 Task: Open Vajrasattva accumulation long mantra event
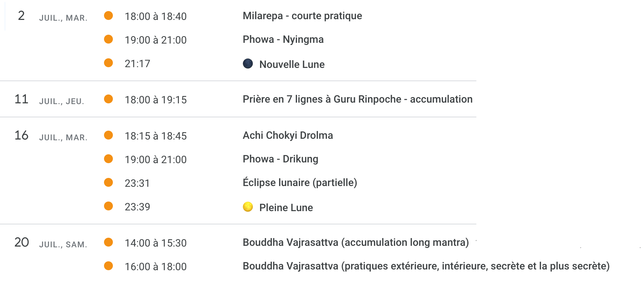(x=356, y=243)
